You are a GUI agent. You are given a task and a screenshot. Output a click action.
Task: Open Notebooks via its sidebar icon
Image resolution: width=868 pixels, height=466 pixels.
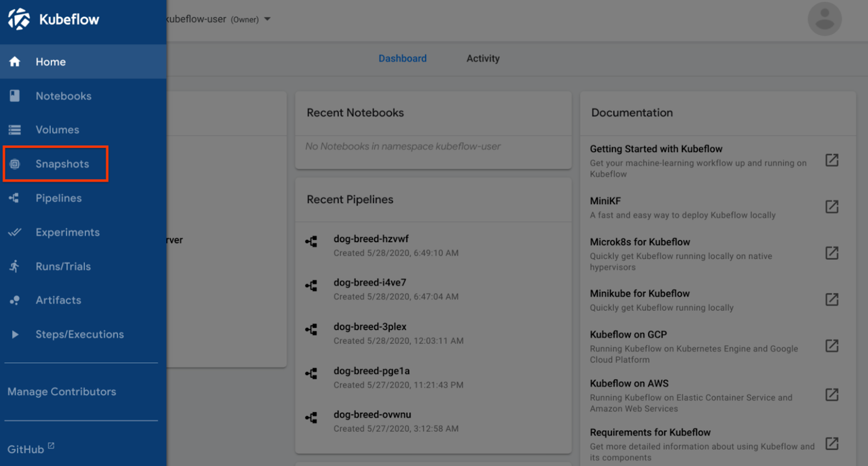tap(15, 96)
